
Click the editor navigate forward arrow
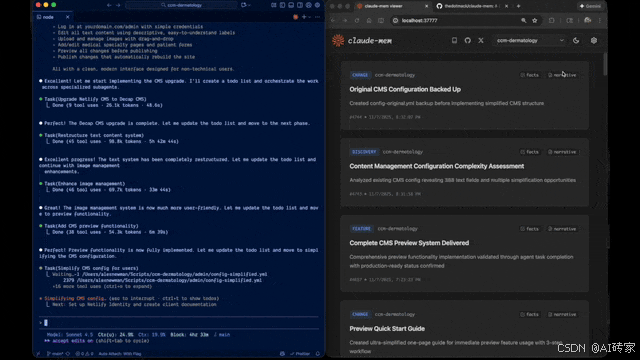coord(118,5)
